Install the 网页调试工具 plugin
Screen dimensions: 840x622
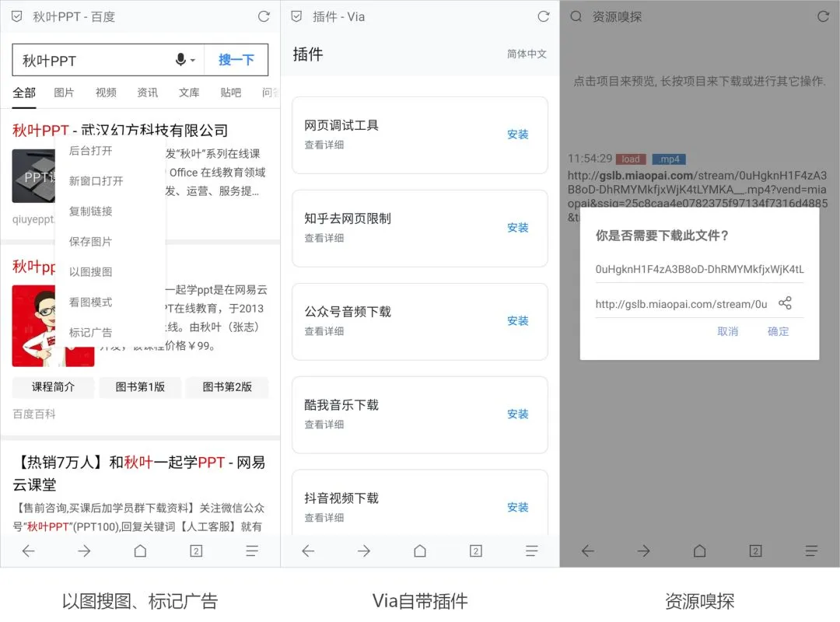517,135
